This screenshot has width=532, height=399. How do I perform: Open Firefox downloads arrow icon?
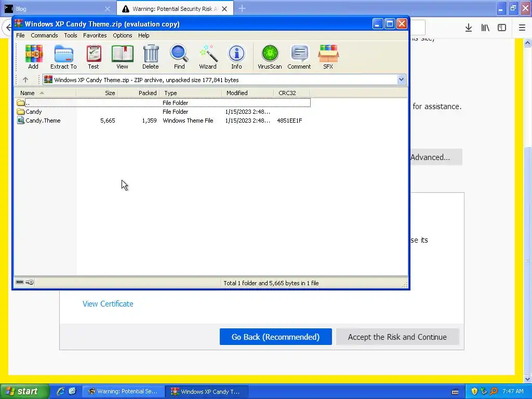click(x=469, y=28)
